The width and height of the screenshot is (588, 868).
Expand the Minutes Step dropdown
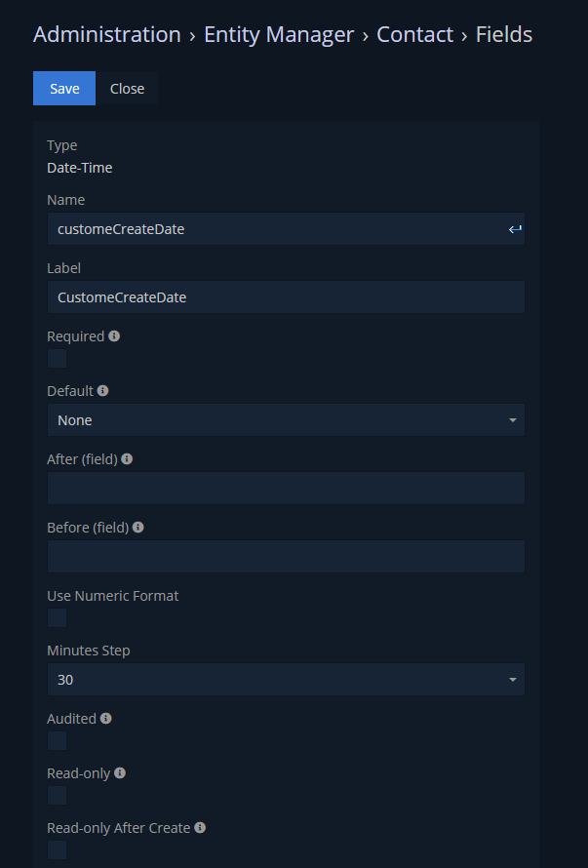click(x=287, y=679)
